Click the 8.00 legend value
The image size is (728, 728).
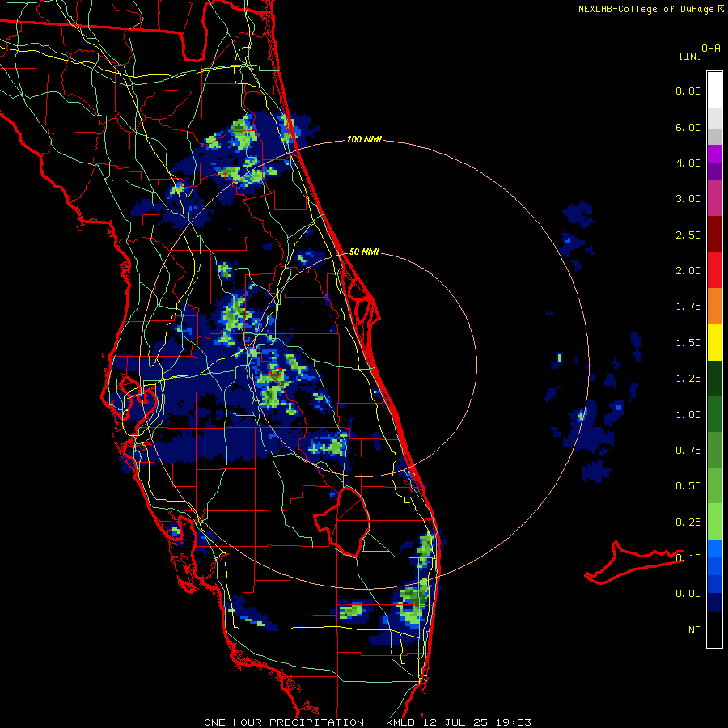[x=688, y=91]
